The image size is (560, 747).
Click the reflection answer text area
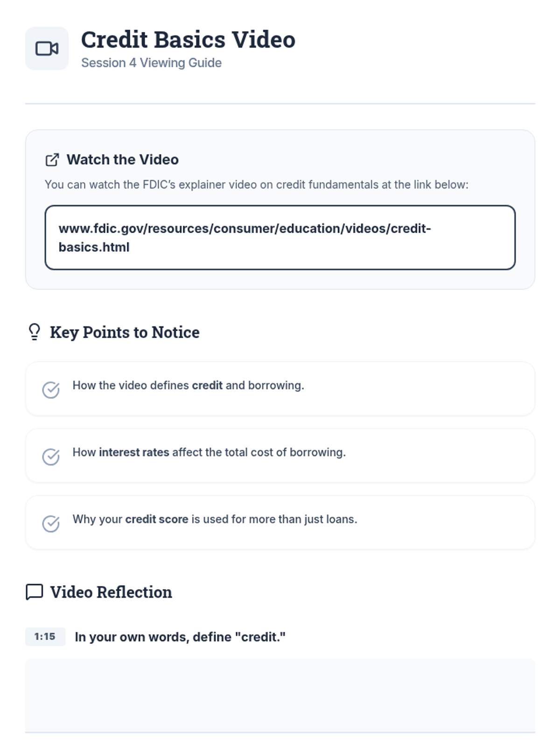(x=280, y=695)
